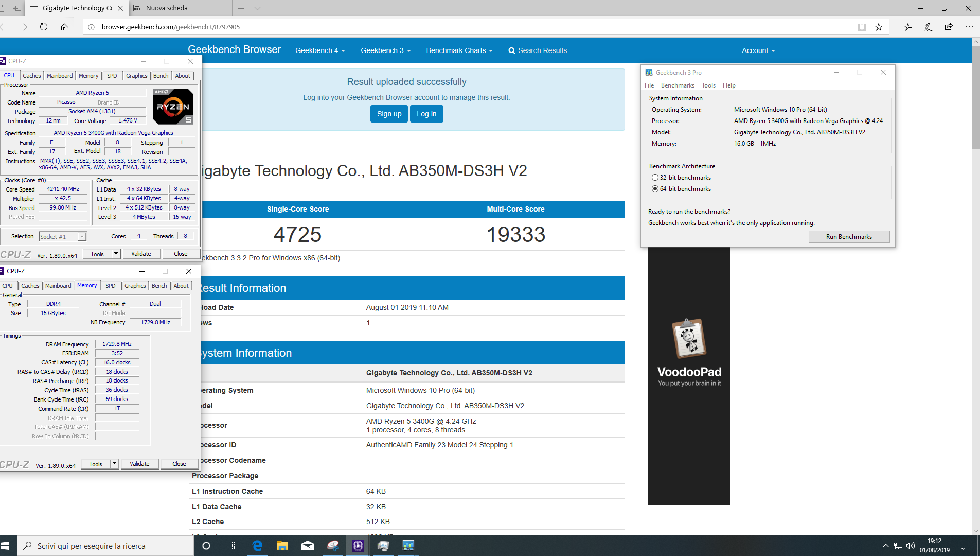980x556 pixels.
Task: Open the Tools menu in Geekbench 3 Pro
Action: tap(708, 85)
